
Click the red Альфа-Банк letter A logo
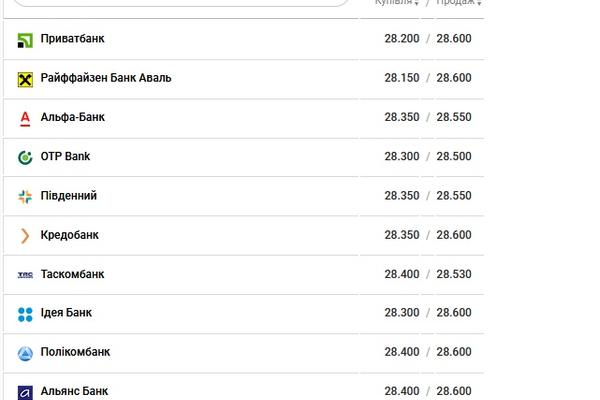click(25, 119)
